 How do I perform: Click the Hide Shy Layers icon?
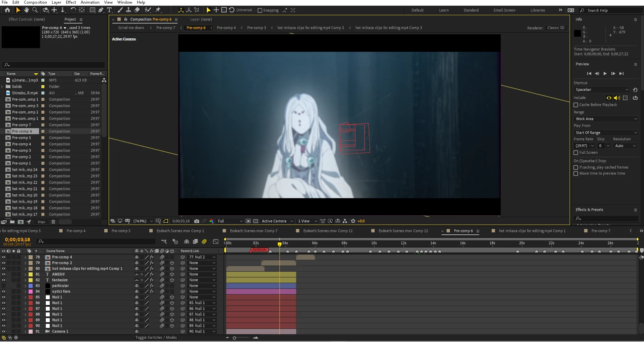tap(187, 241)
